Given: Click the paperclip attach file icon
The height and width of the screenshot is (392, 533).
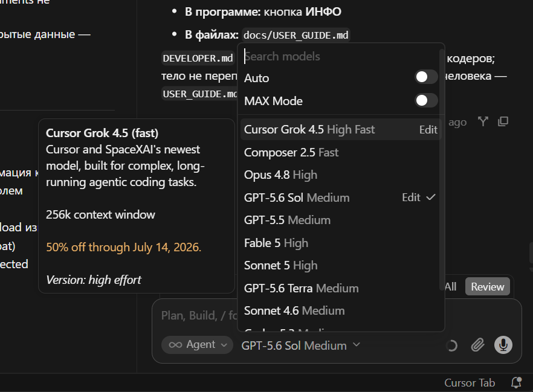Looking at the screenshot, I should click(x=477, y=345).
